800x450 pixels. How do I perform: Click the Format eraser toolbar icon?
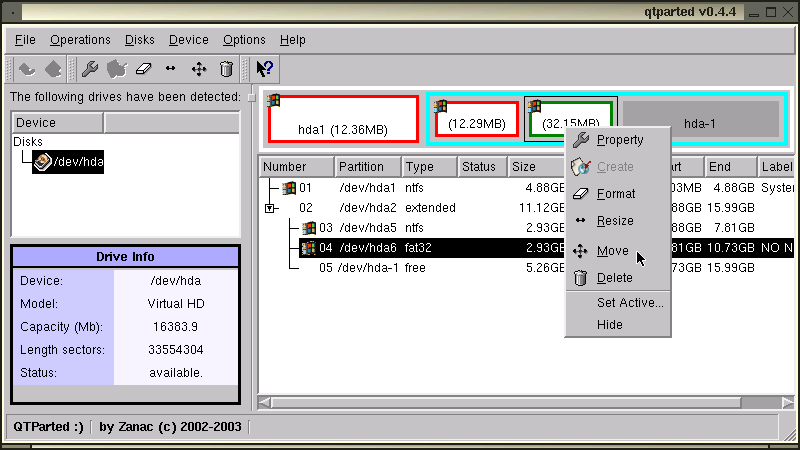[144, 69]
